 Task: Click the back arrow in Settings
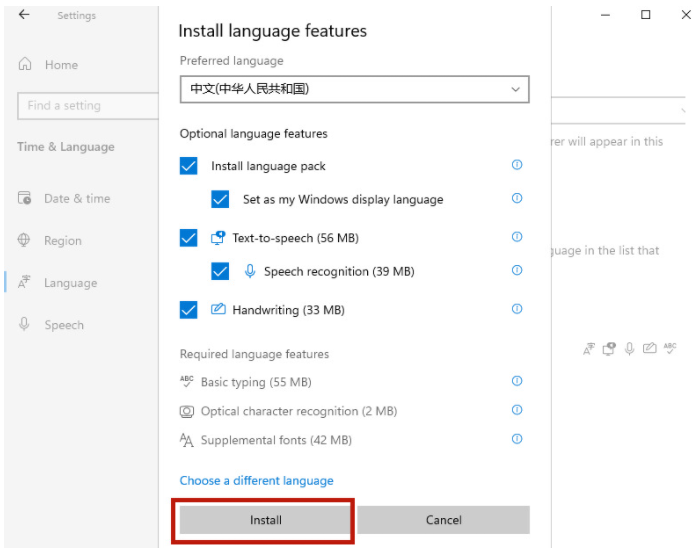(24, 15)
